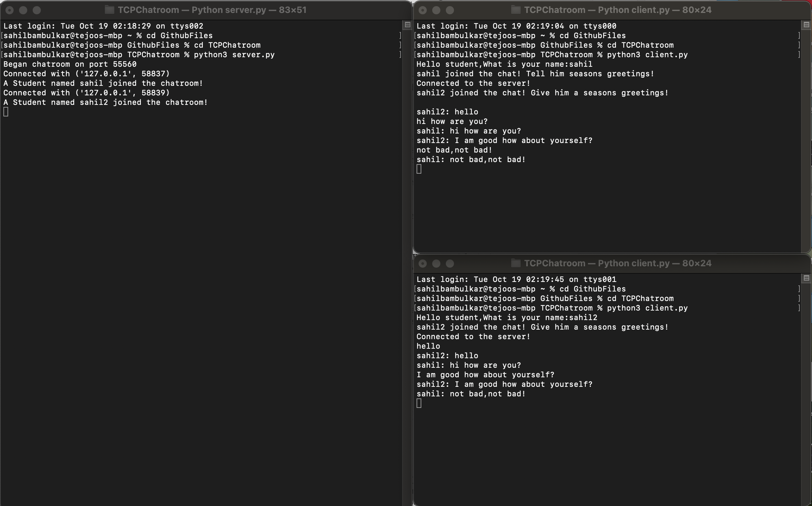Click the message 'sahil2: hello' in top client
Viewport: 812px width, 506px height.
pos(447,112)
